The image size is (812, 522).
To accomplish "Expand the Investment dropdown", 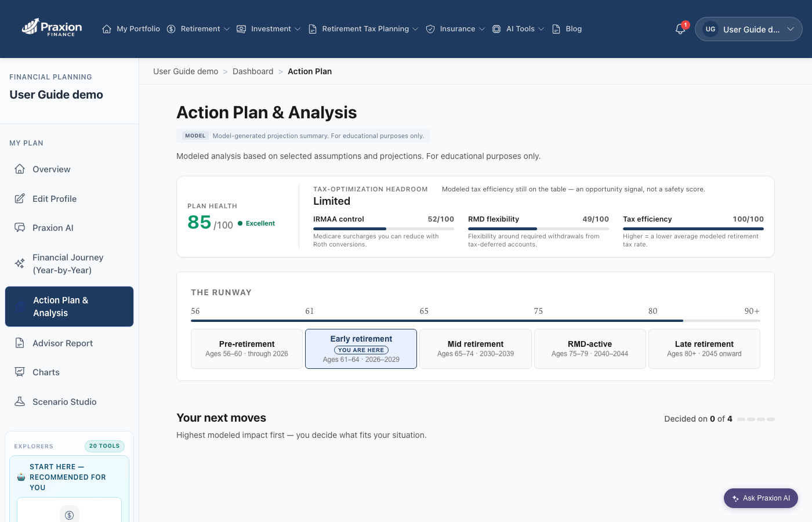I will pyautogui.click(x=269, y=29).
